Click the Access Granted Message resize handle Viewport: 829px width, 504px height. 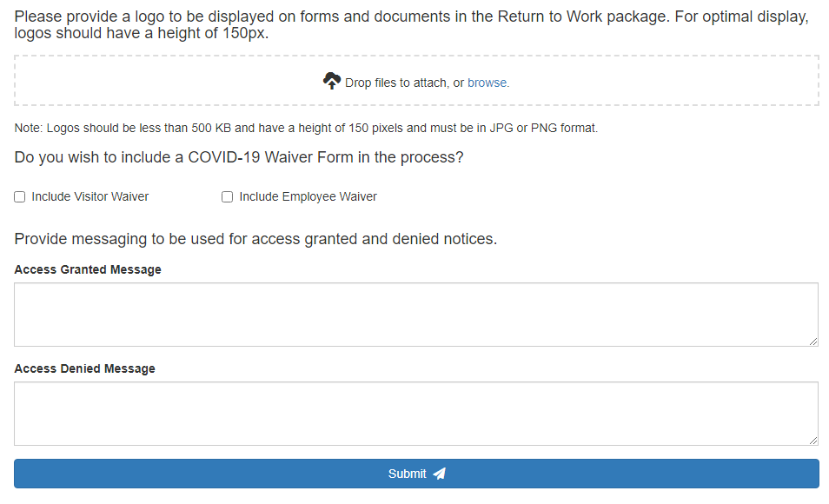click(813, 342)
